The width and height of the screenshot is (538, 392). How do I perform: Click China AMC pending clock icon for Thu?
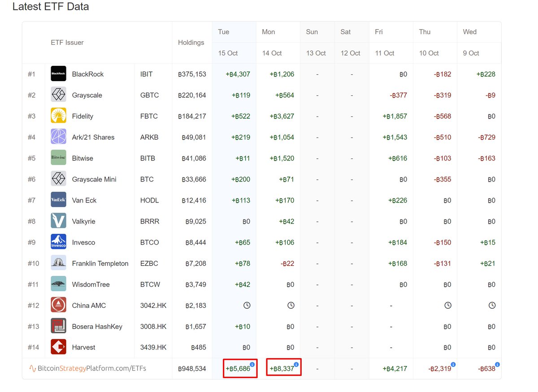click(447, 306)
